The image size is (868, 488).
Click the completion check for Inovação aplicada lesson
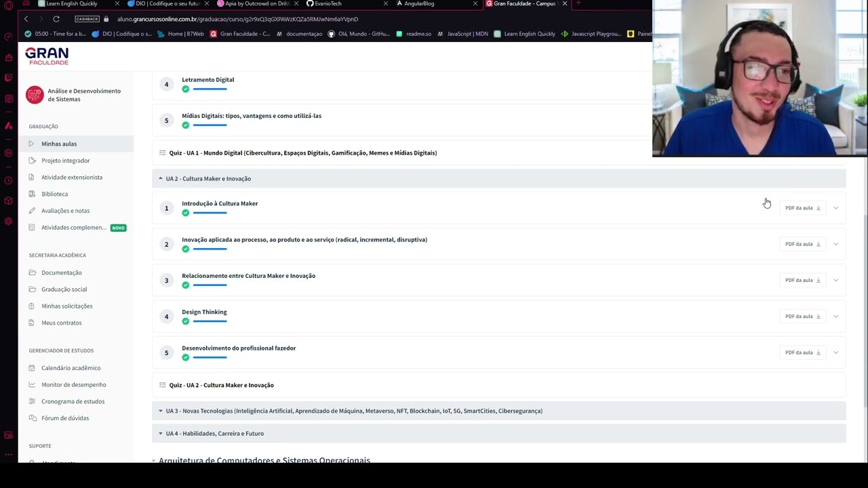pyautogui.click(x=186, y=249)
